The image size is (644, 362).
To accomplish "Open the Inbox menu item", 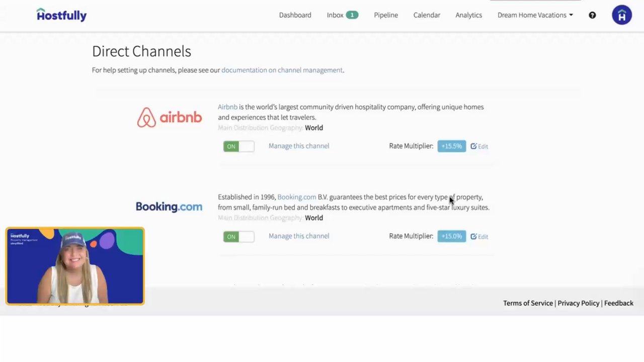I will click(x=335, y=15).
